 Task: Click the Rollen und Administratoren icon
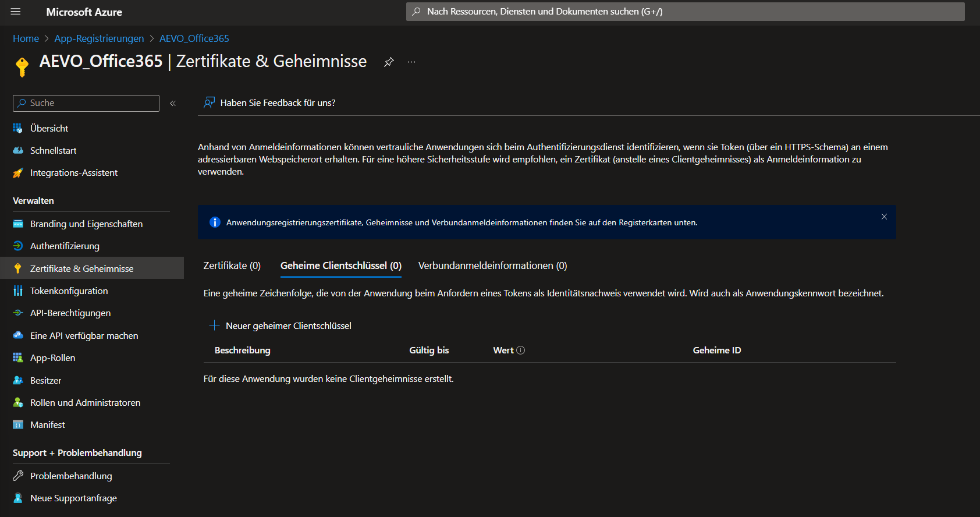18,402
